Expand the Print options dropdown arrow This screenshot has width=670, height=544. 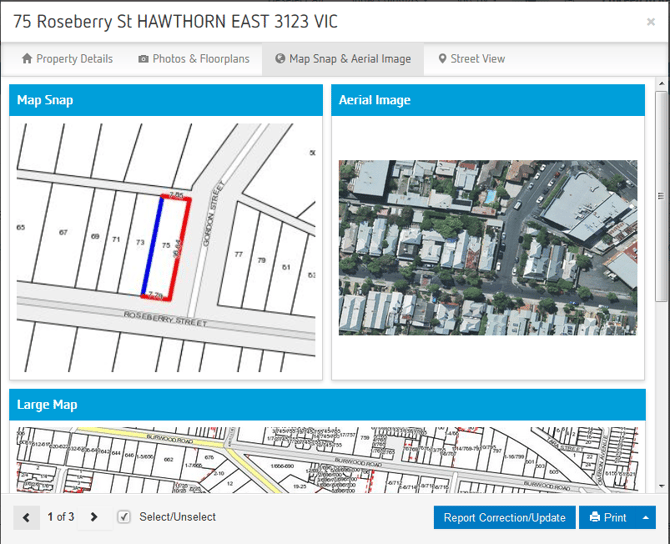coord(646,517)
